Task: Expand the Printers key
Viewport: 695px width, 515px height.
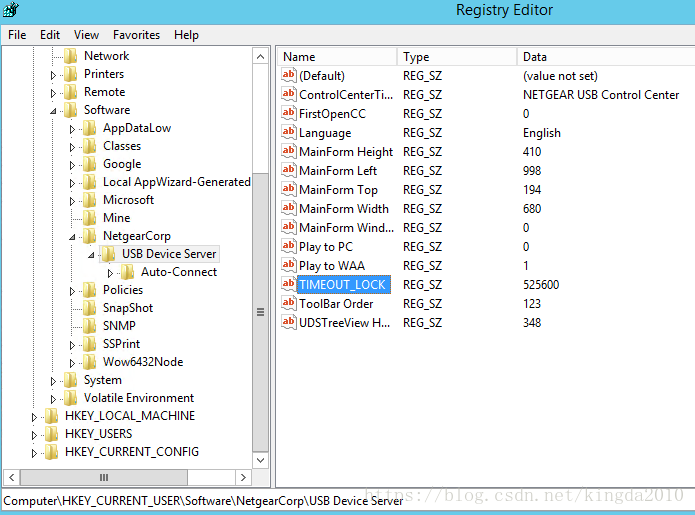Action: click(x=53, y=75)
